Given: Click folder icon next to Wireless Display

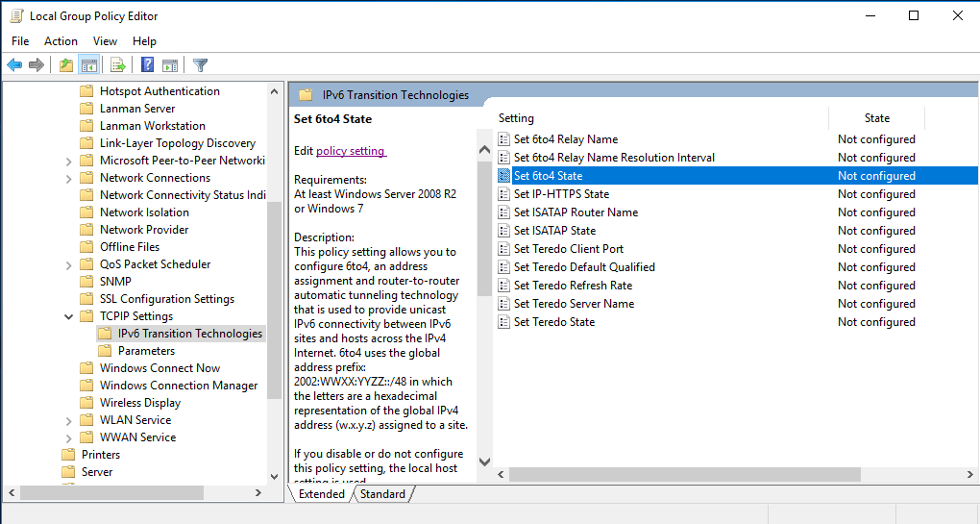Looking at the screenshot, I should pos(86,403).
